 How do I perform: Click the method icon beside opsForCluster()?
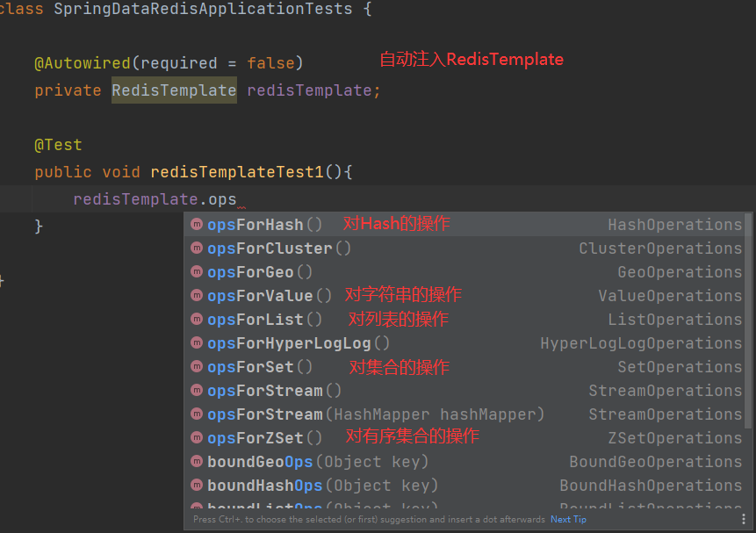tap(196, 248)
